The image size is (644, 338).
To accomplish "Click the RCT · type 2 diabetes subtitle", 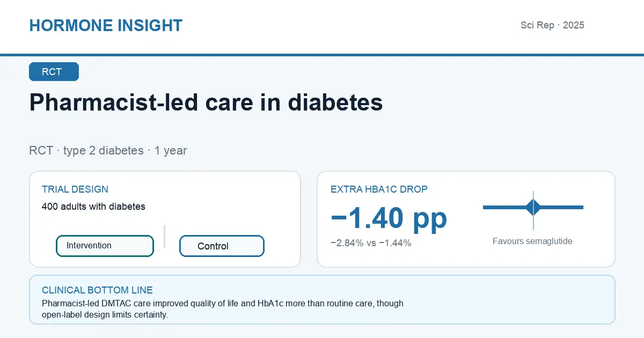I will pyautogui.click(x=108, y=150).
